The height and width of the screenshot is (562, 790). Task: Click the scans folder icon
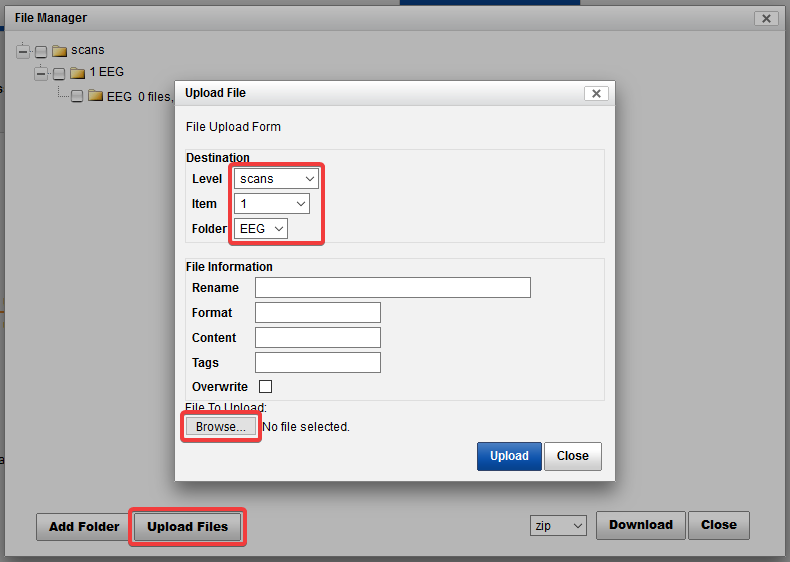[59, 51]
